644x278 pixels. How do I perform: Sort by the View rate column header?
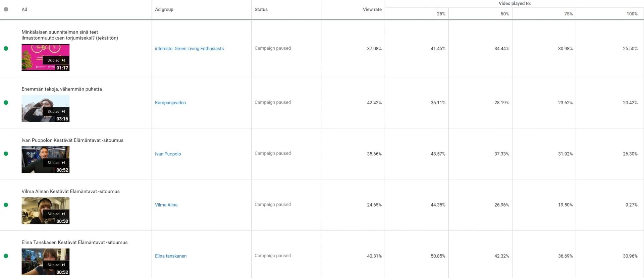click(372, 9)
